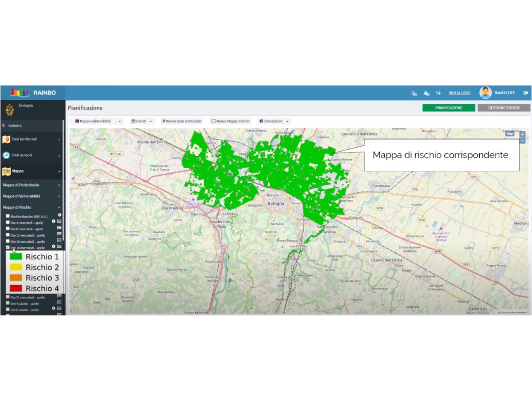Image resolution: width=532 pixels, height=399 pixels.
Task: Switch to PIANIFICAZIONE tab
Action: point(448,108)
